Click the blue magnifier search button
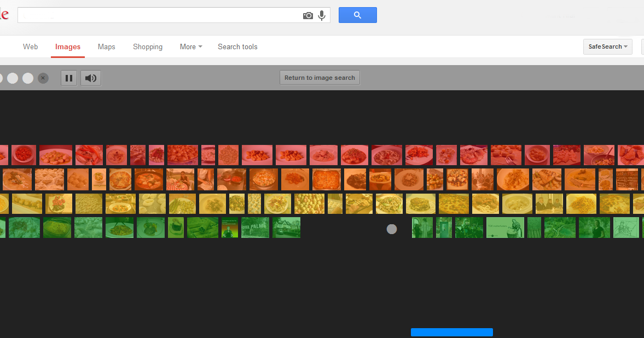This screenshot has width=644, height=338. pyautogui.click(x=357, y=15)
